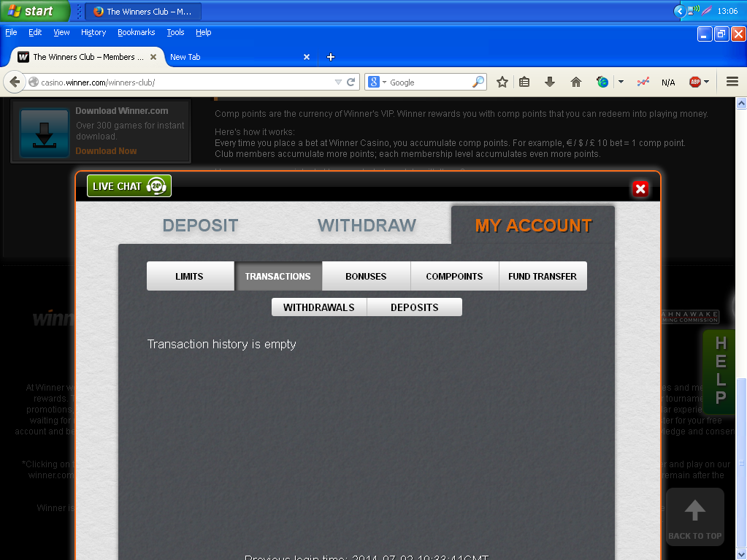747x560 pixels.
Task: Open the URL history dropdown arrow
Action: (x=338, y=83)
